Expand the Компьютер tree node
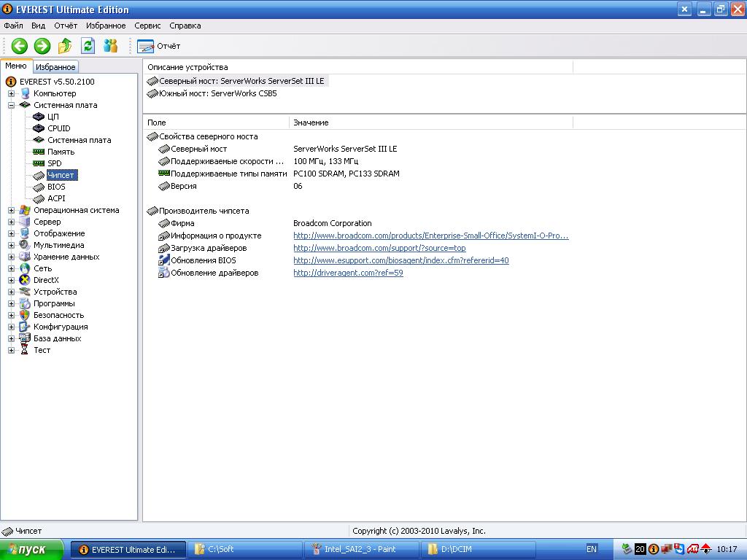 [11, 94]
